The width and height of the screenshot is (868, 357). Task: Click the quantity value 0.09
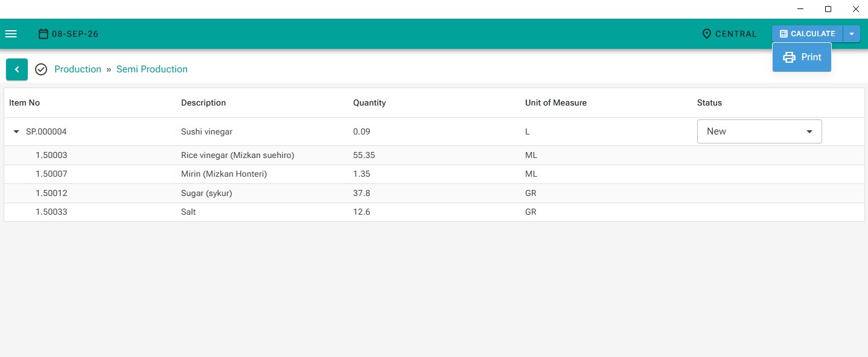tap(362, 131)
